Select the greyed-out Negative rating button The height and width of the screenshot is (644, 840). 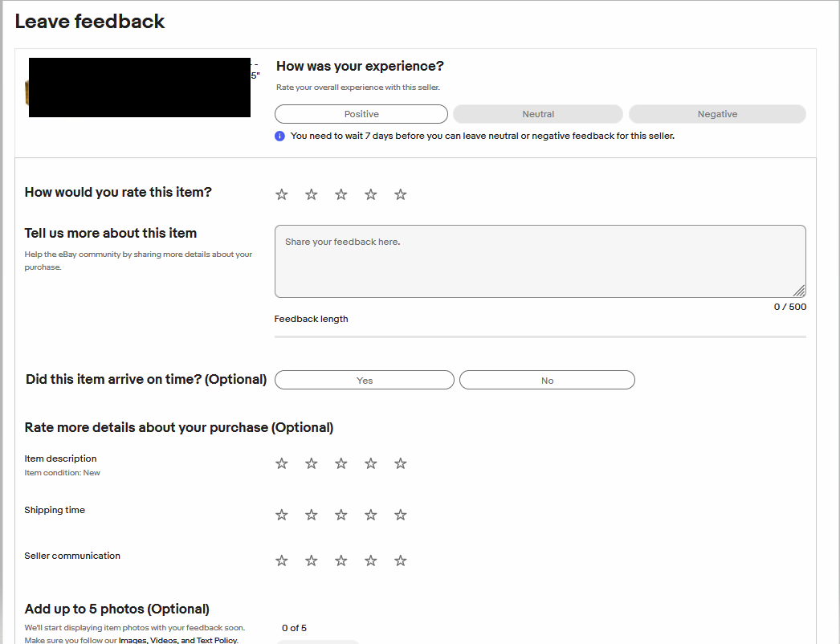pos(717,114)
